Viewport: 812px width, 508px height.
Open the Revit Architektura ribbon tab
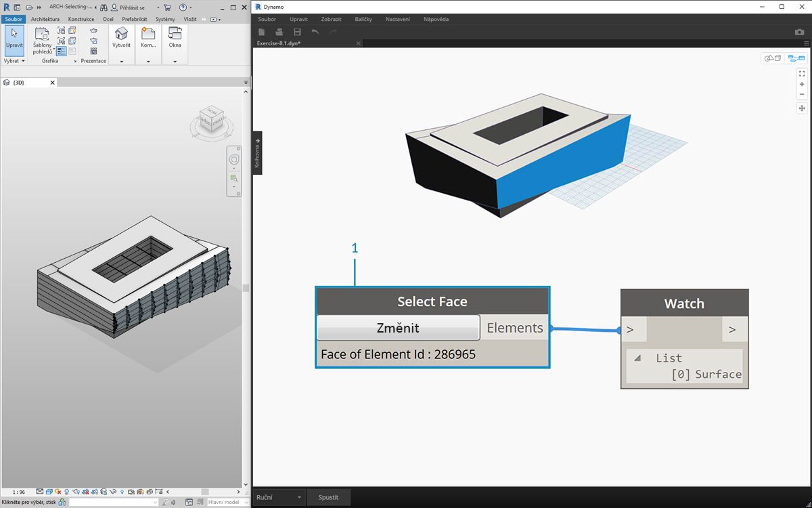pos(45,19)
